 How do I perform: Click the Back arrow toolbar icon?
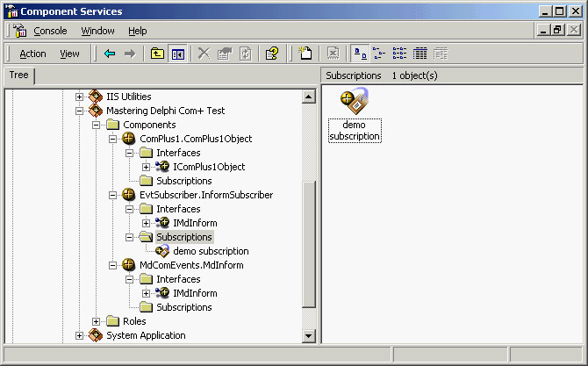pyautogui.click(x=110, y=54)
